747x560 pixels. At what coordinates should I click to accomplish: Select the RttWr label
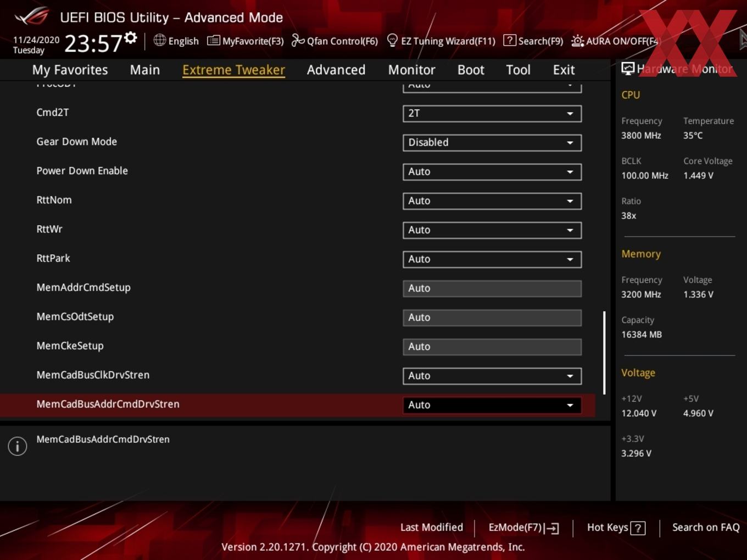click(x=49, y=229)
